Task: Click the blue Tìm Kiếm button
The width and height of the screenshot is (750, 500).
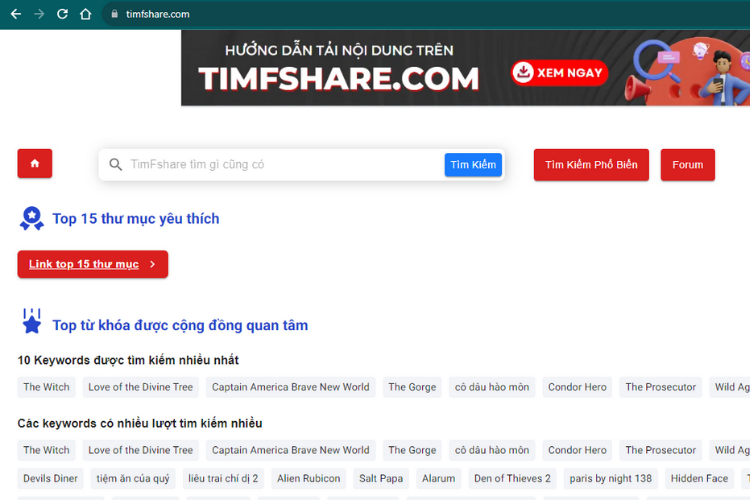Action: (473, 165)
